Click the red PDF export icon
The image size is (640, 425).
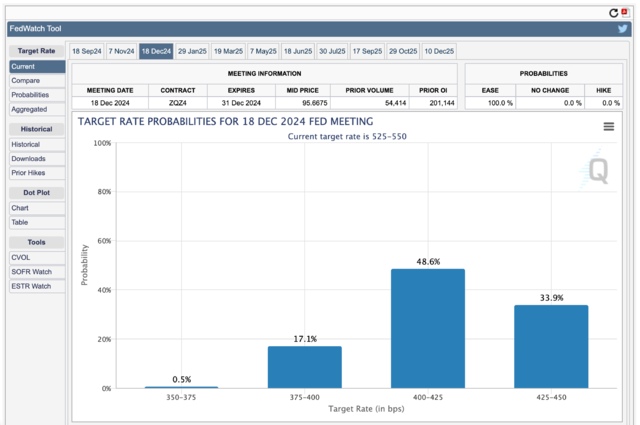tap(626, 13)
